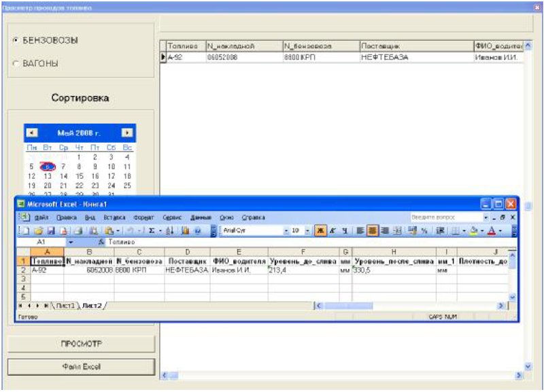Click the Open folder icon in Excel toolbar

39,231
